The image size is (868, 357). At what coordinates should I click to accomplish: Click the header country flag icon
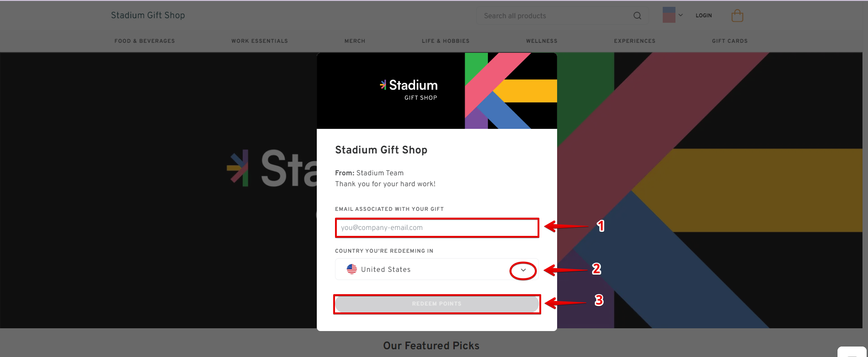(x=669, y=15)
